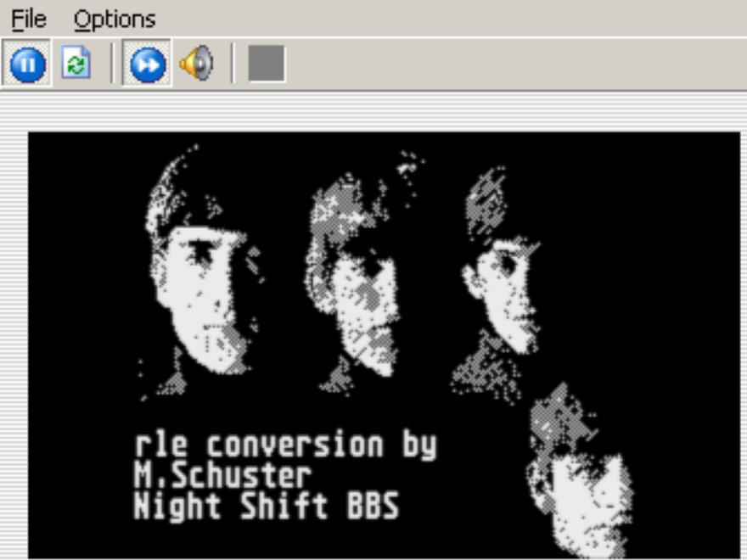Viewport: 747px width, 560px height.
Task: Click the striped border left of the display
Action: pyautogui.click(x=14, y=339)
